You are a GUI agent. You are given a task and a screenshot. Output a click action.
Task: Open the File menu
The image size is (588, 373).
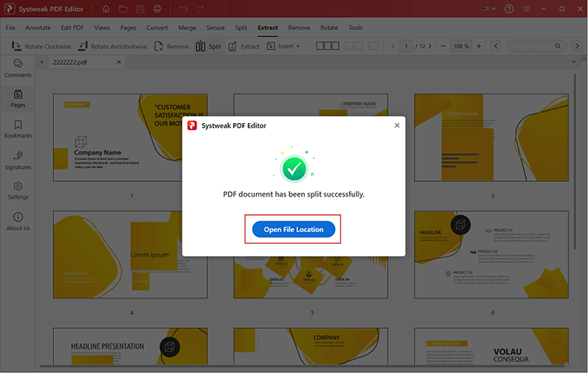click(x=11, y=28)
